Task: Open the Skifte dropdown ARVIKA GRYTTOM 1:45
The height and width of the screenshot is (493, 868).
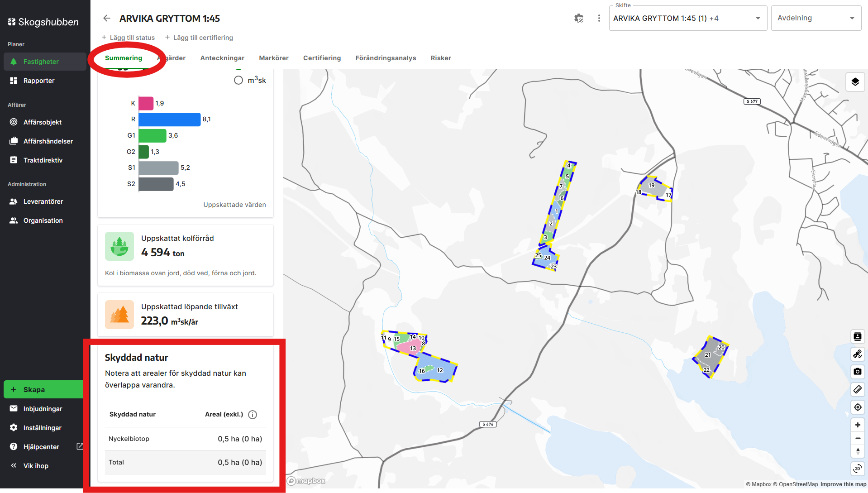Action: [x=687, y=18]
